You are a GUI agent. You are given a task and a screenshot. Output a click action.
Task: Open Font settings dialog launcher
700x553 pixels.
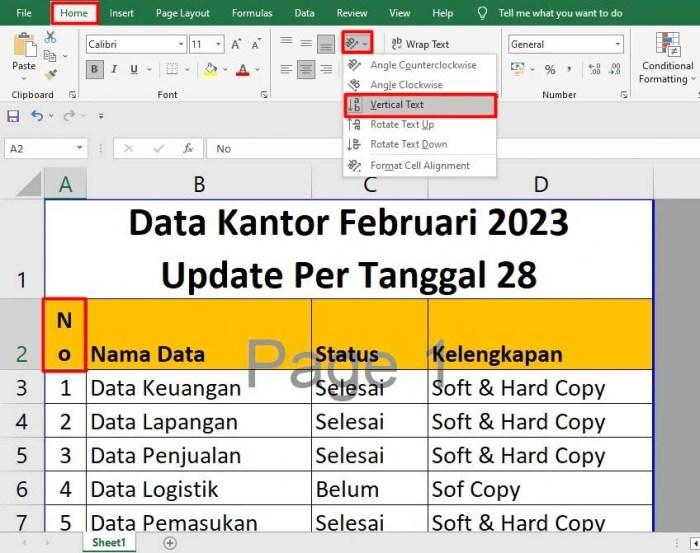pyautogui.click(x=264, y=95)
